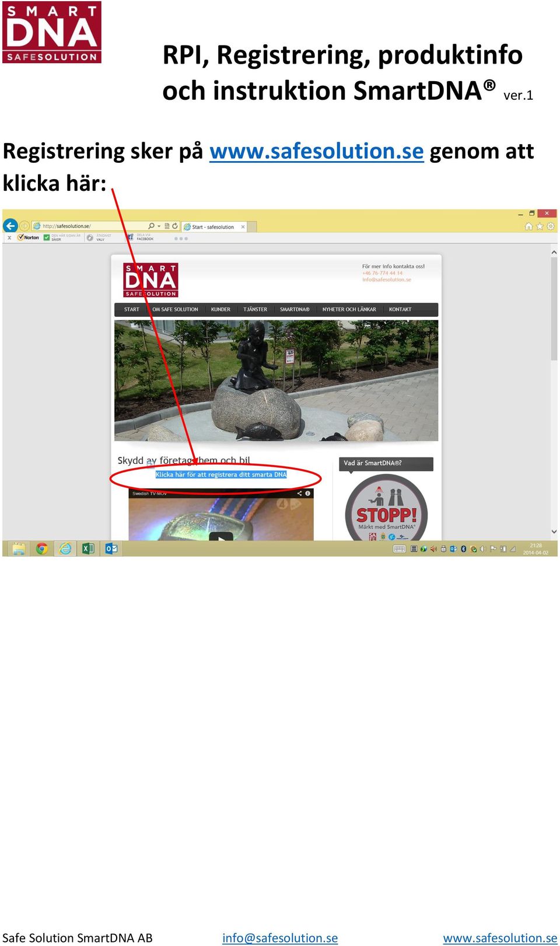Click the refresh page icon
The height and width of the screenshot is (946, 560).
click(x=175, y=226)
